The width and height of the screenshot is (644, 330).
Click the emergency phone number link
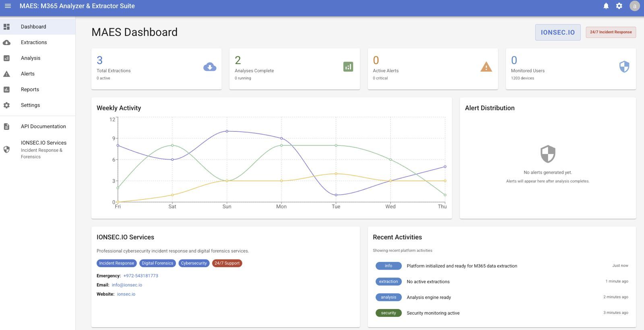pyautogui.click(x=141, y=276)
